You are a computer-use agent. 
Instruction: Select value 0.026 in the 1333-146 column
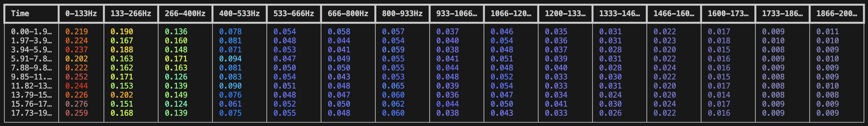[610, 113]
